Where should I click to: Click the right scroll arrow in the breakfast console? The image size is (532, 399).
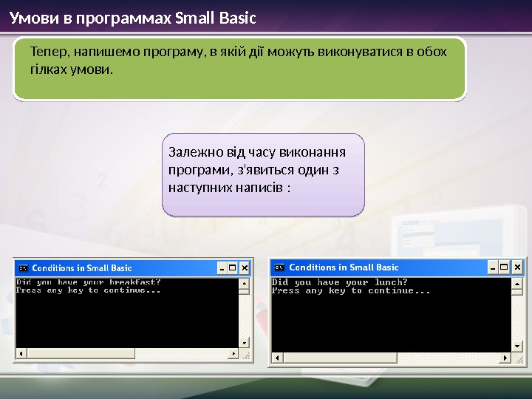click(x=233, y=353)
